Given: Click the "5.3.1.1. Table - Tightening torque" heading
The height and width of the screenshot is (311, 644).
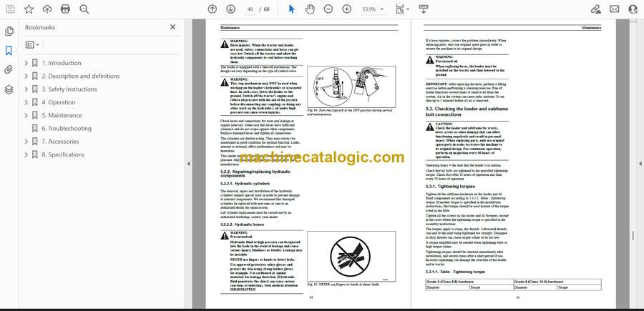Looking at the screenshot, I should coord(455,272).
